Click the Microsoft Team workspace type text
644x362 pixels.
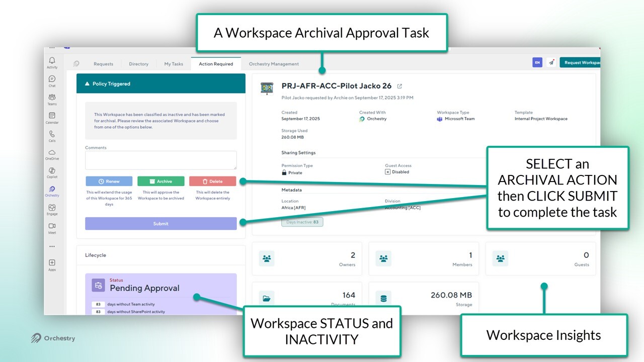pyautogui.click(x=459, y=119)
